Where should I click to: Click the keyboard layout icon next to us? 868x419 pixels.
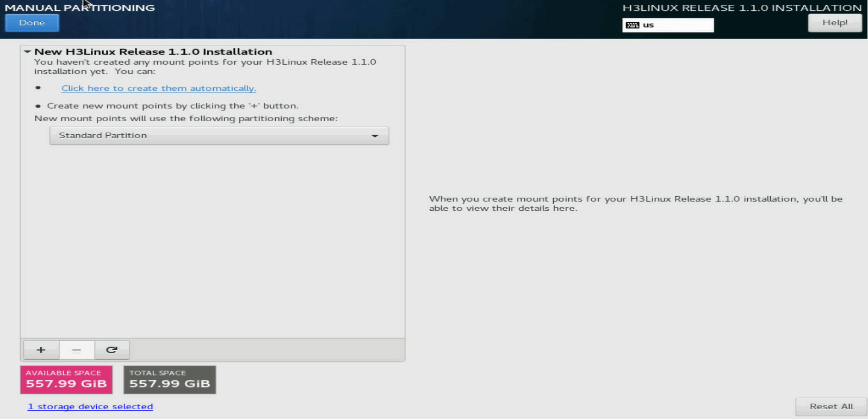tap(633, 25)
